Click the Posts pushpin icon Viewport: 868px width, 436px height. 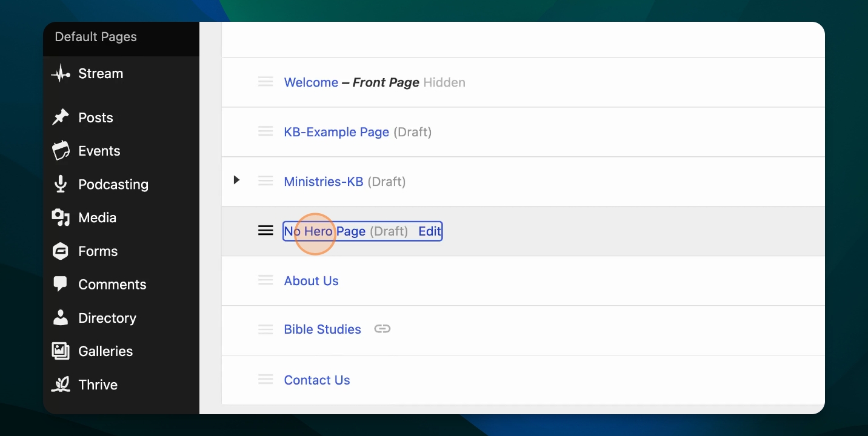coord(61,117)
